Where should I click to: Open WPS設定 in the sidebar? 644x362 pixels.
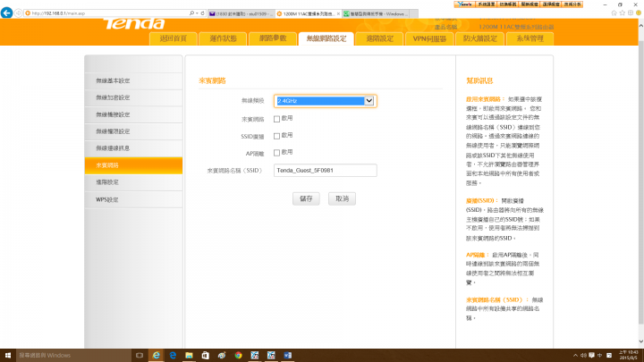tap(133, 200)
